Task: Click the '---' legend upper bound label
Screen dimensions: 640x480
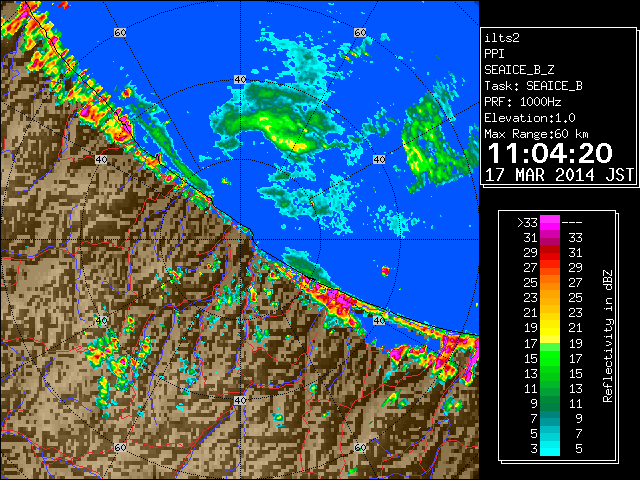Action: (572, 223)
